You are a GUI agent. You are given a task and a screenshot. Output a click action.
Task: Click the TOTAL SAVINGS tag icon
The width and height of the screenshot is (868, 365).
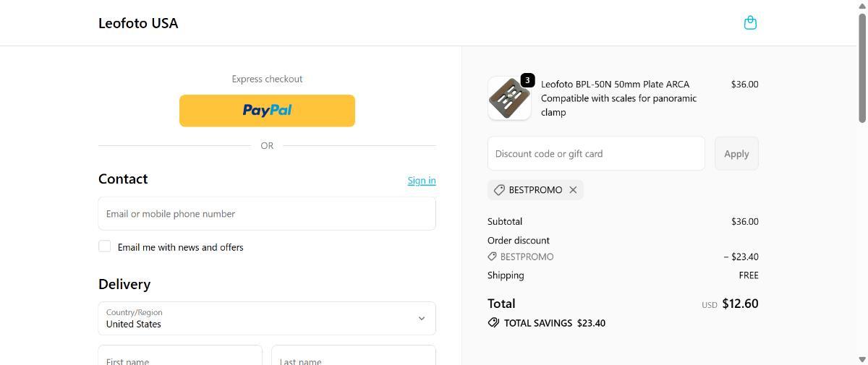(493, 323)
